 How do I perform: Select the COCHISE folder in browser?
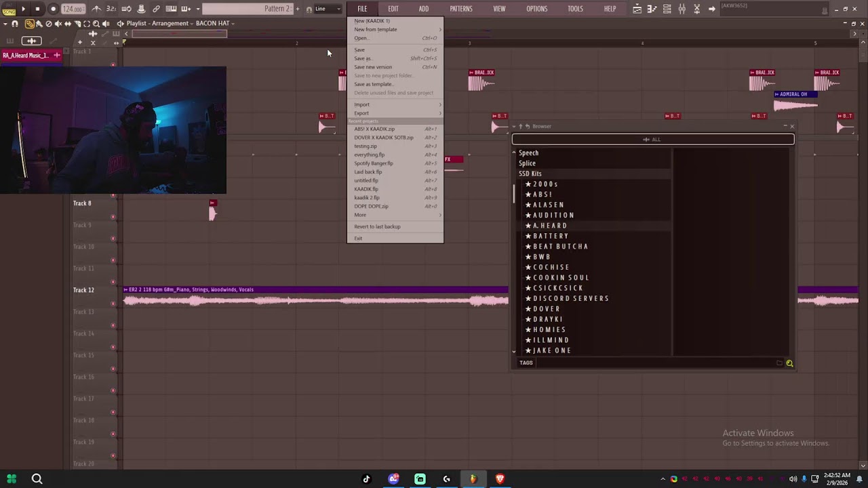point(551,267)
